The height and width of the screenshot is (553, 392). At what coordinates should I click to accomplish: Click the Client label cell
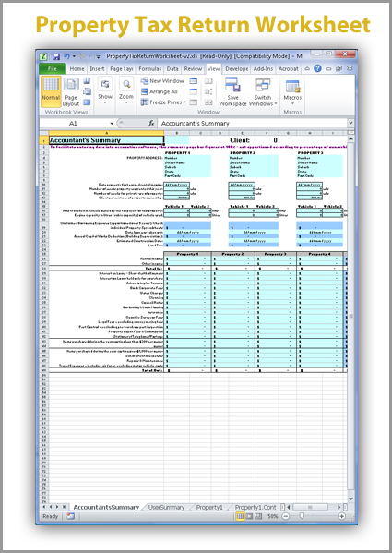pos(240,140)
